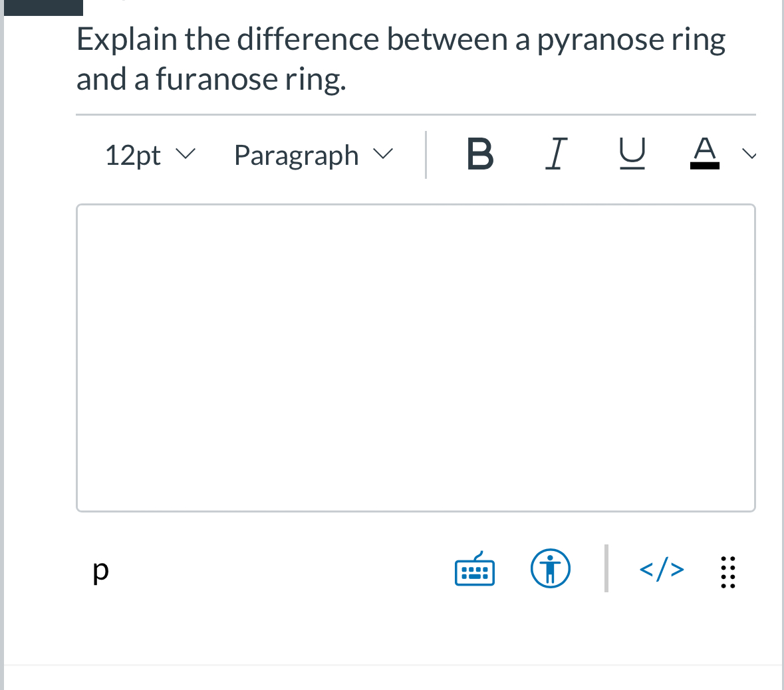The image size is (784, 690).
Task: Open the keyboard shortcuts help icon
Action: pyautogui.click(x=474, y=569)
